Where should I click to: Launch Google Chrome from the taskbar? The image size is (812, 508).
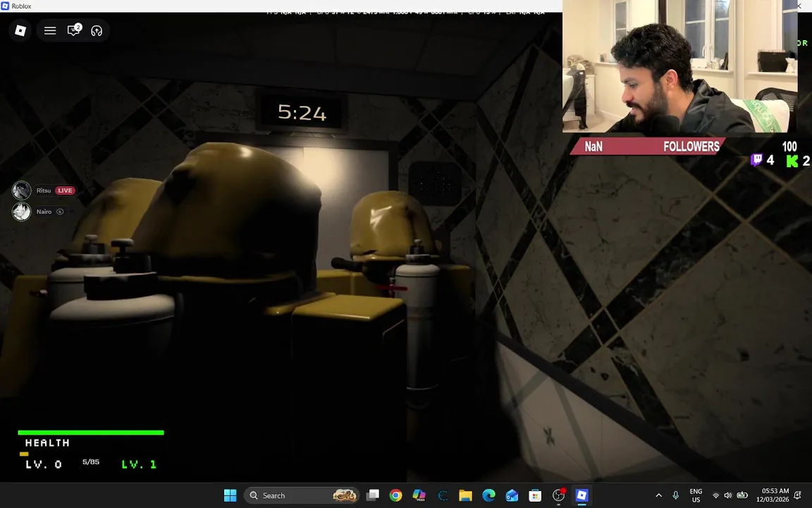click(395, 495)
